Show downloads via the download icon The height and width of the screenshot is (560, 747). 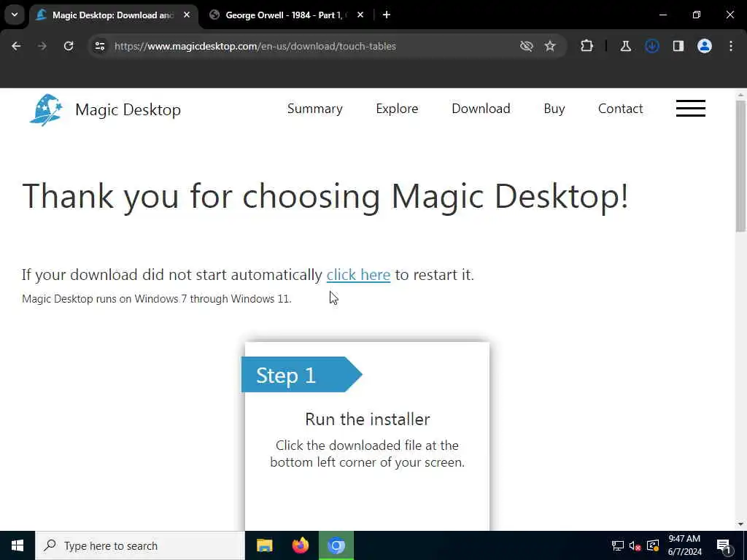652,46
